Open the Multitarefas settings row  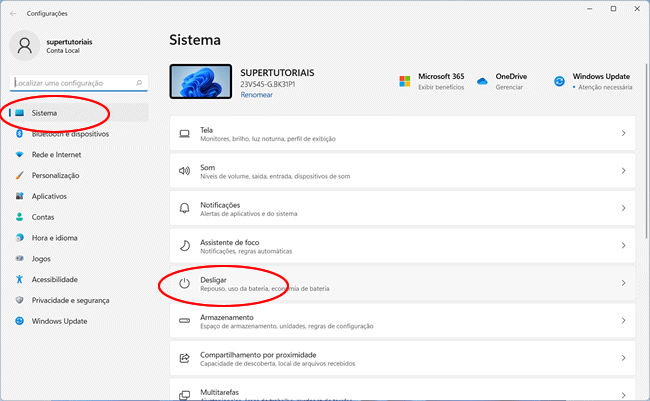(400, 391)
